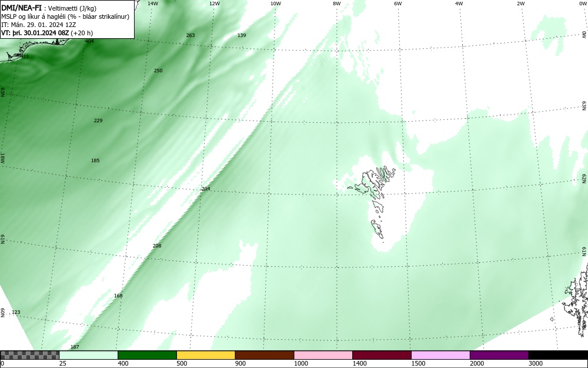The width and height of the screenshot is (588, 368).
Task: Click the '18W' longitude label
Action: pos(2,158)
